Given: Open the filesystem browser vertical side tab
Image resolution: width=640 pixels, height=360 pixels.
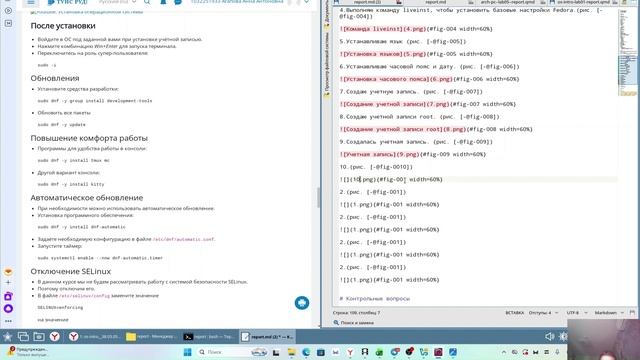Looking at the screenshot, I should tap(327, 64).
